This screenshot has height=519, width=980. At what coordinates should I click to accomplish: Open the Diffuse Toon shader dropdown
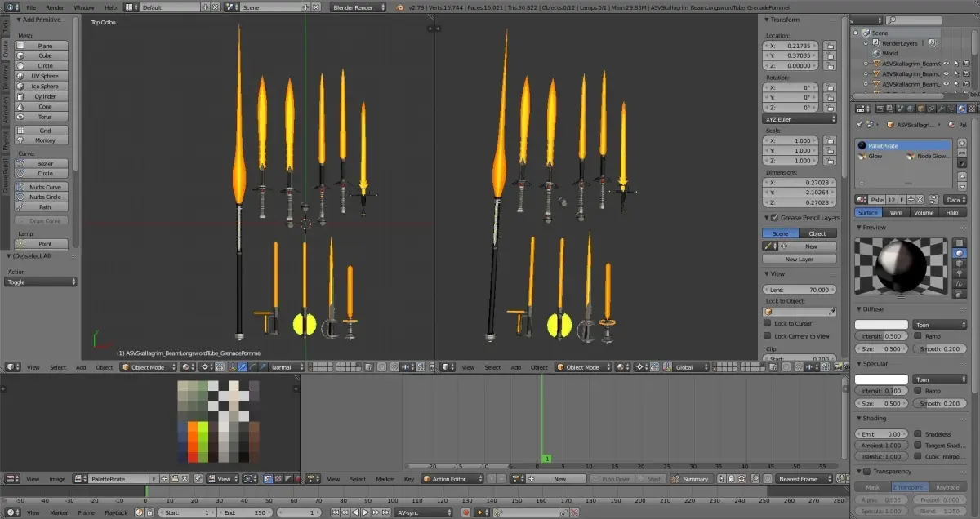tap(941, 325)
